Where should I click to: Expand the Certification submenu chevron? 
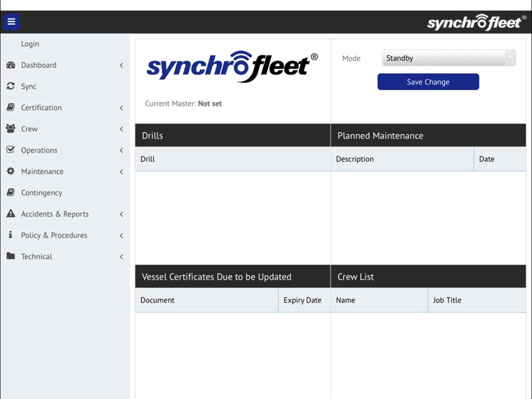(x=121, y=108)
